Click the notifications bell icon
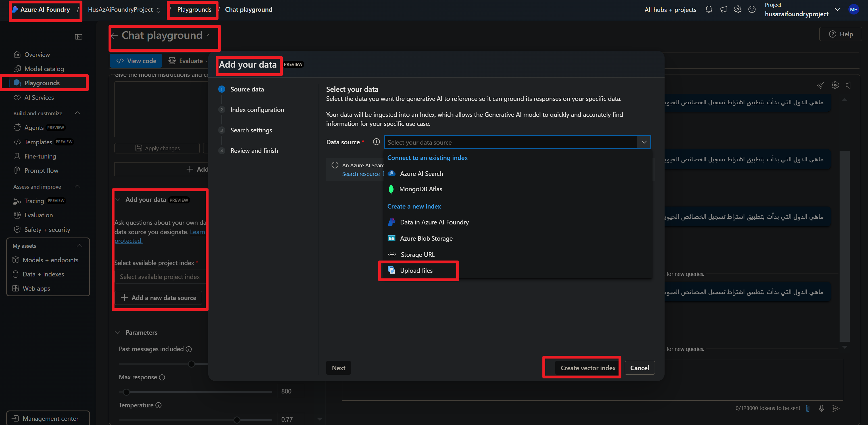This screenshot has width=868, height=425. tap(709, 9)
